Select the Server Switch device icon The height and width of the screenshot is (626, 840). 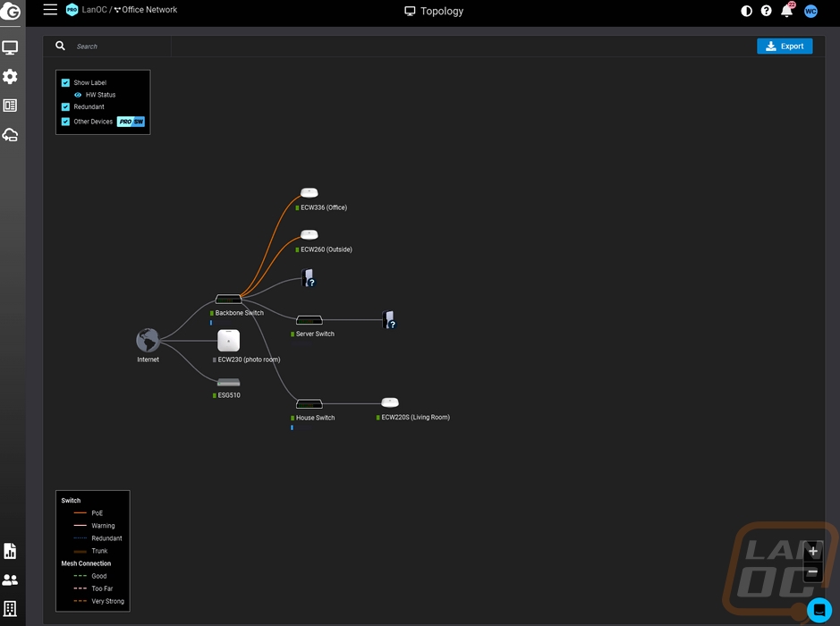click(310, 320)
